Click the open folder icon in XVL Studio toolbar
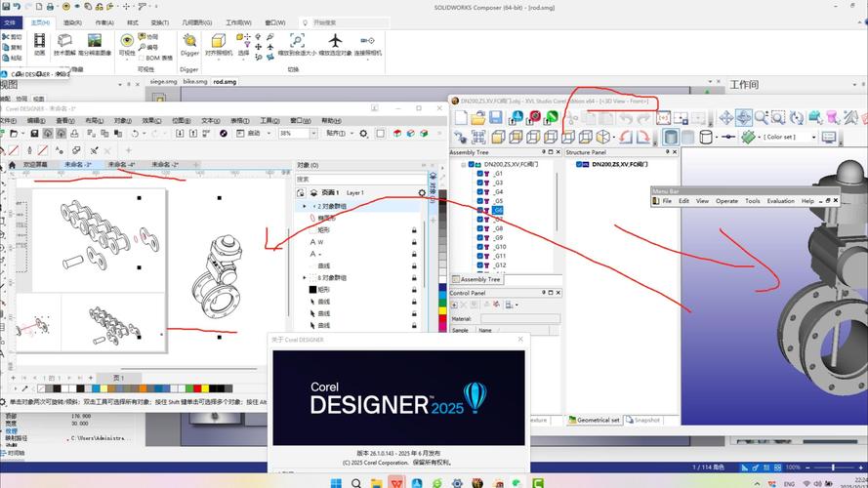Image resolution: width=868 pixels, height=488 pixels. pyautogui.click(x=478, y=117)
